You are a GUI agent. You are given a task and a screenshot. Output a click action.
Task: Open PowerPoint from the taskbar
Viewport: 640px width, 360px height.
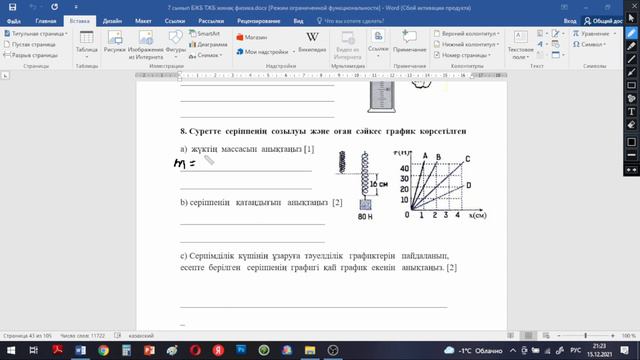[149, 350]
